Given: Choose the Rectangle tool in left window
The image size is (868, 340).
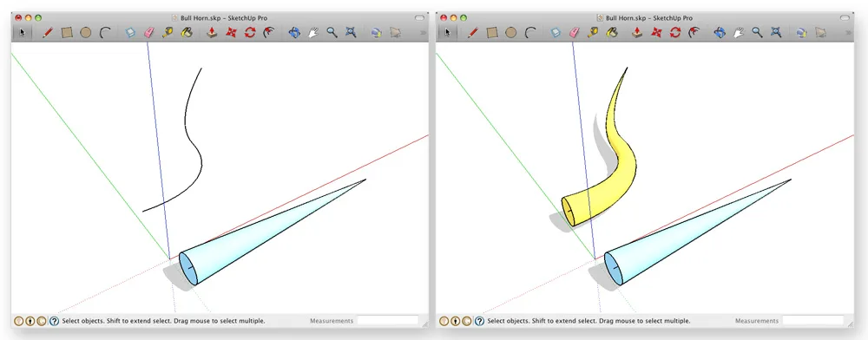Looking at the screenshot, I should [67, 33].
